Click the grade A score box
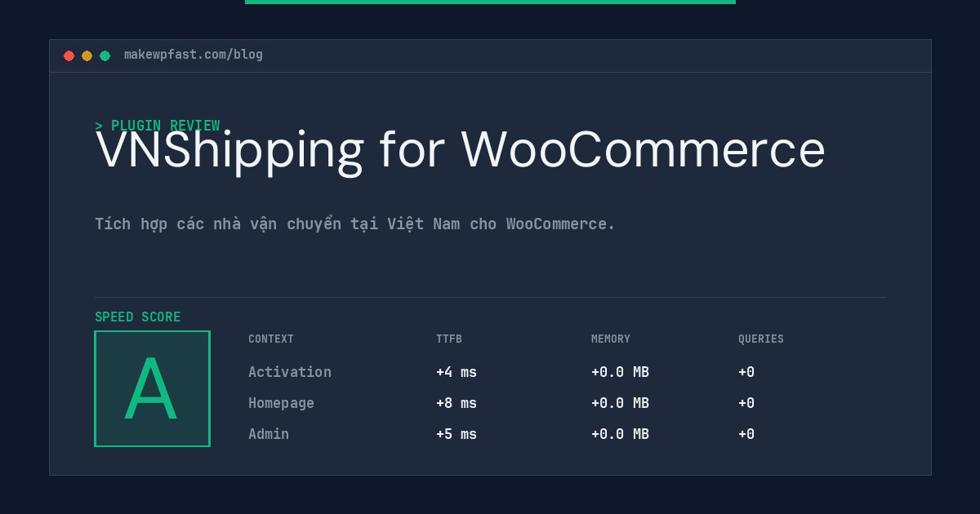980x514 pixels. (x=152, y=388)
